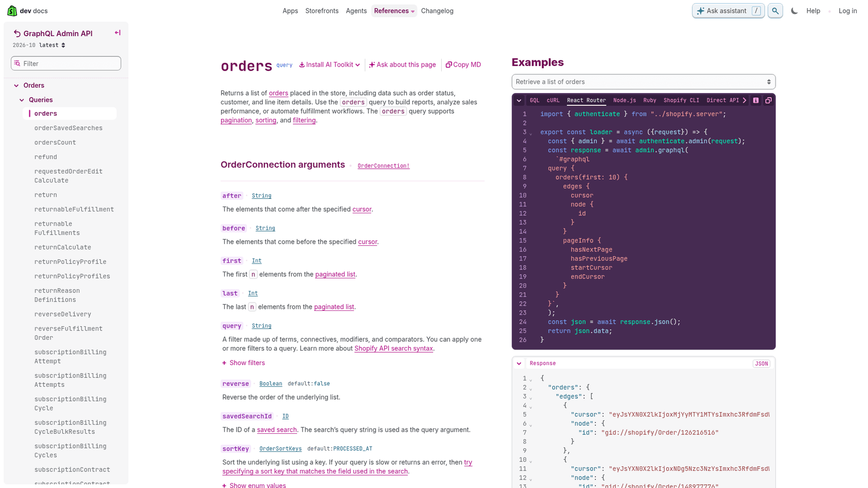Open the References menu
The image size is (868, 488).
(x=394, y=11)
